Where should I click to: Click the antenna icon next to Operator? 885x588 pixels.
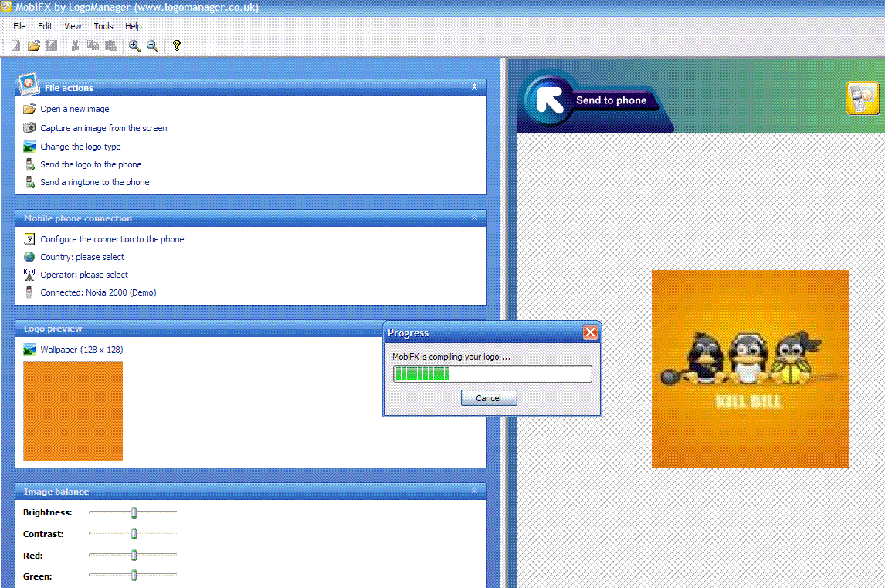pyautogui.click(x=29, y=275)
